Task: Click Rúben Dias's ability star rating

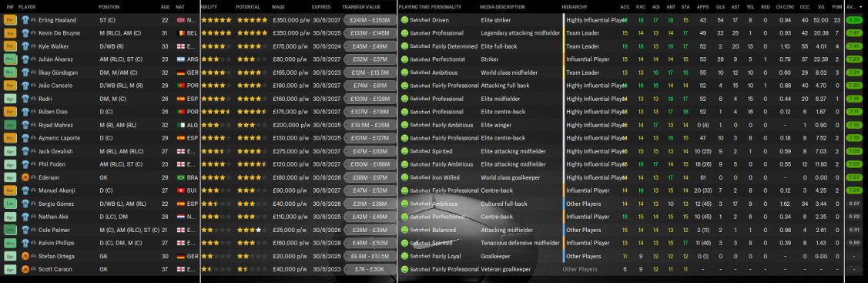Action: coord(216,112)
